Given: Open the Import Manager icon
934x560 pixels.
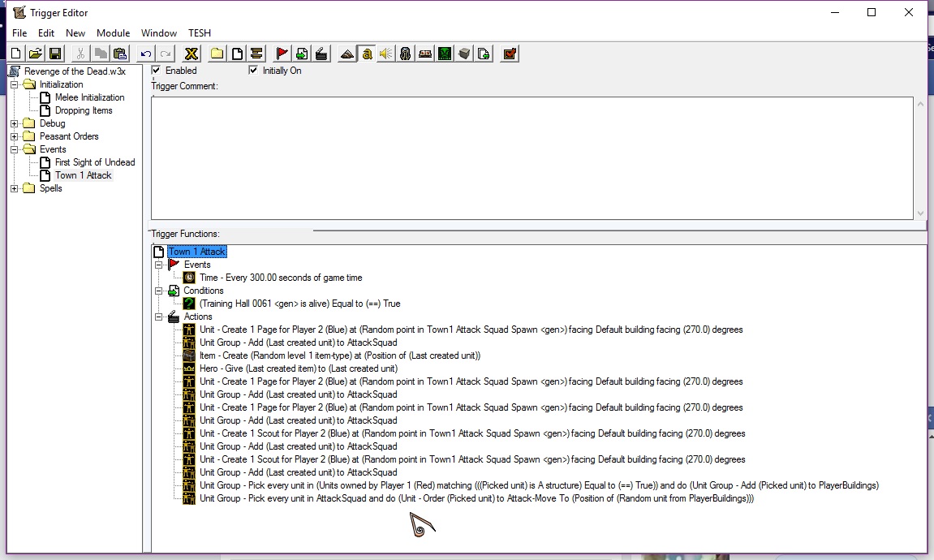Looking at the screenshot, I should (x=484, y=54).
